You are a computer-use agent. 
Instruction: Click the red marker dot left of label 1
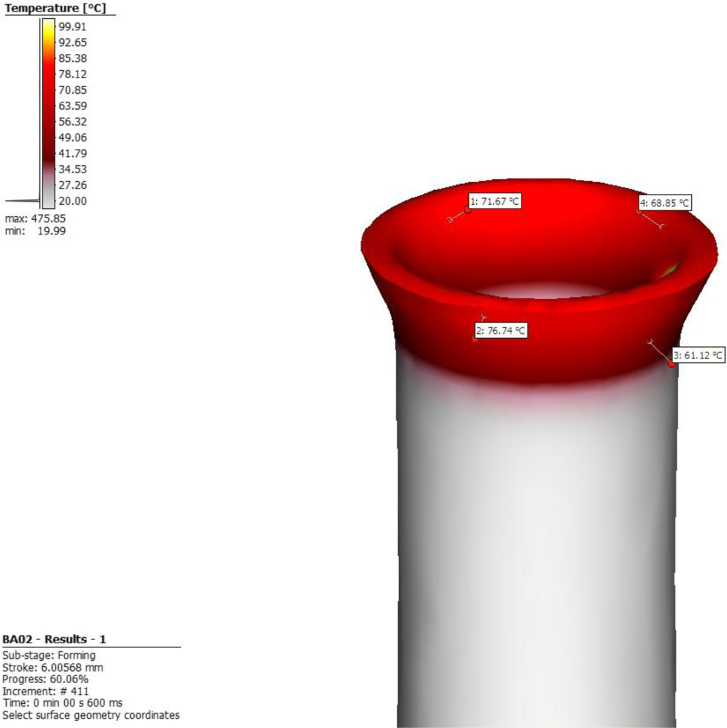(467, 209)
